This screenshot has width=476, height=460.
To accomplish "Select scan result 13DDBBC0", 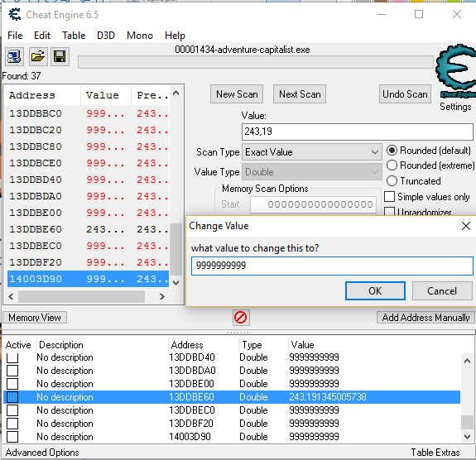I will tap(88, 113).
